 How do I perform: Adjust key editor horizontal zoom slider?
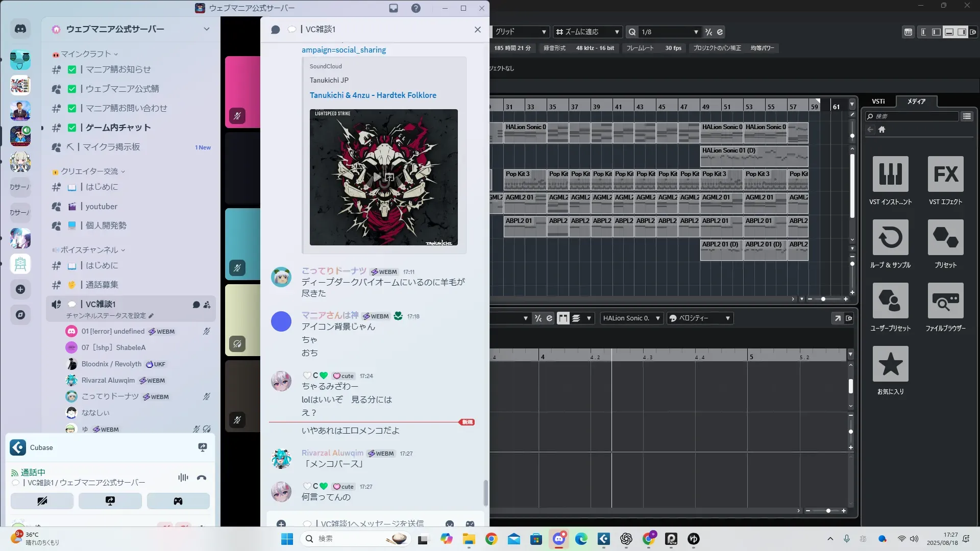(x=828, y=511)
